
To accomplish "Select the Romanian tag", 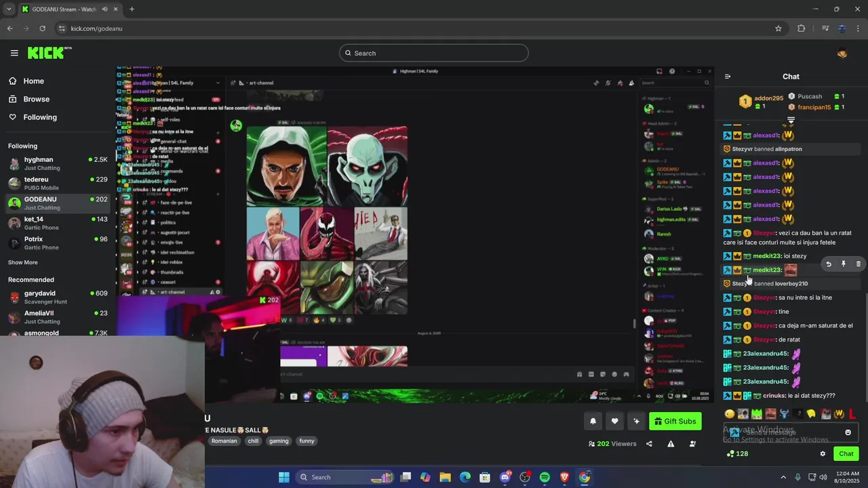I will (x=224, y=441).
